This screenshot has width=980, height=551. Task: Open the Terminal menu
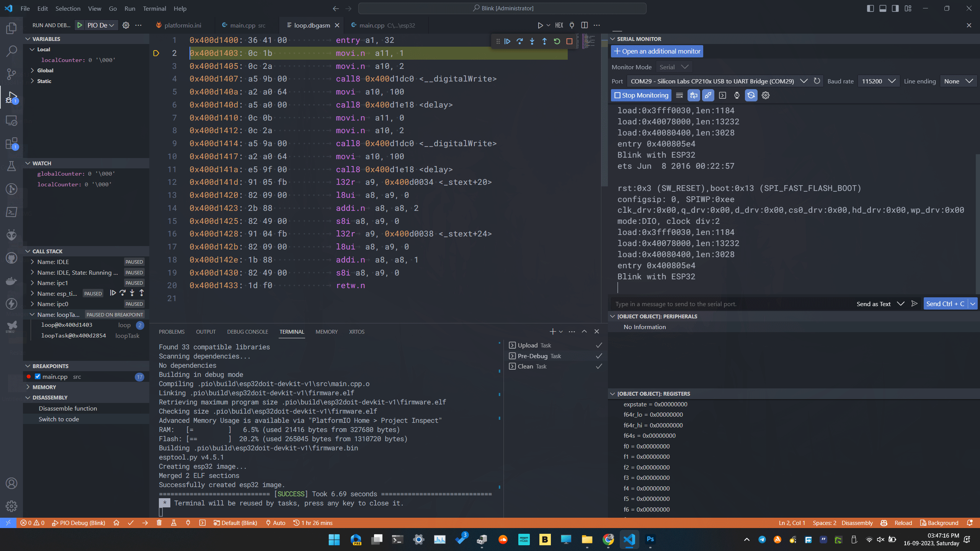click(x=154, y=8)
